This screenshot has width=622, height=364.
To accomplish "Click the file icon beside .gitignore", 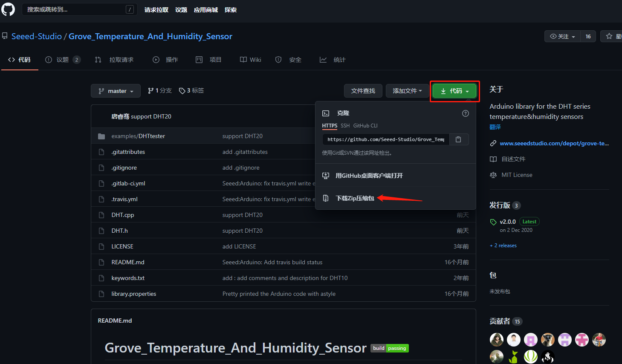I will tap(101, 168).
